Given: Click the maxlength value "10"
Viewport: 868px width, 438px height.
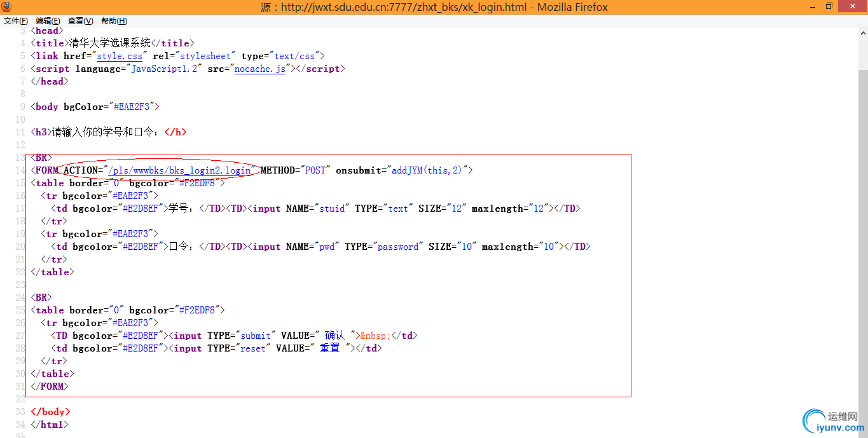Looking at the screenshot, I should click(549, 247).
